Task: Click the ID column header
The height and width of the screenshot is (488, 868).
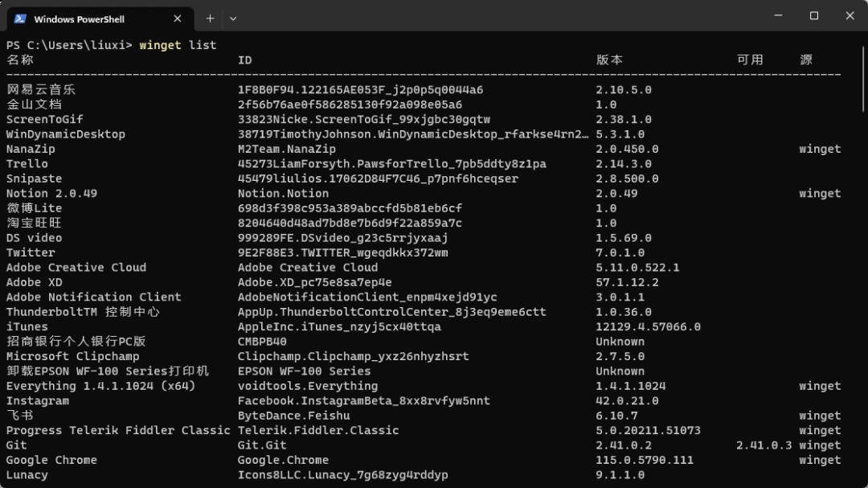Action: pyautogui.click(x=244, y=59)
